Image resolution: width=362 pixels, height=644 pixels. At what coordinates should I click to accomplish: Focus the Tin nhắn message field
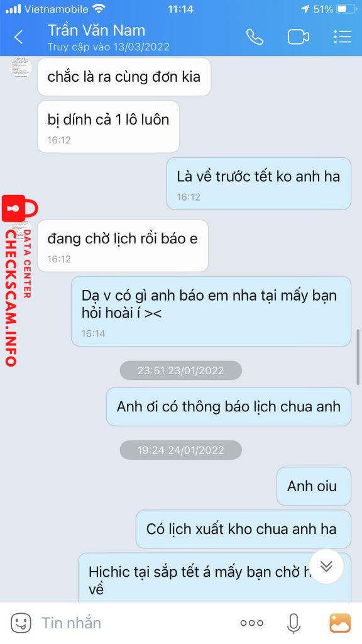pyautogui.click(x=136, y=623)
